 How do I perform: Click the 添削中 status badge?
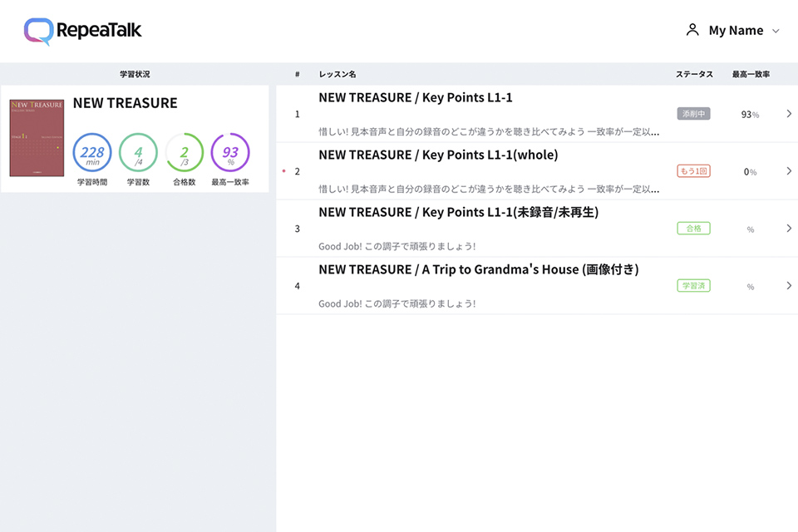pos(693,114)
